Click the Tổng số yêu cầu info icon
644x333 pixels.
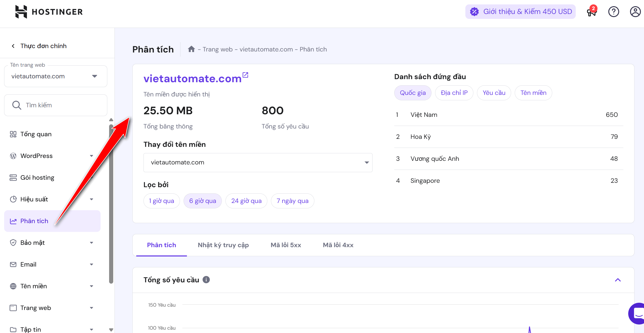coord(206,280)
